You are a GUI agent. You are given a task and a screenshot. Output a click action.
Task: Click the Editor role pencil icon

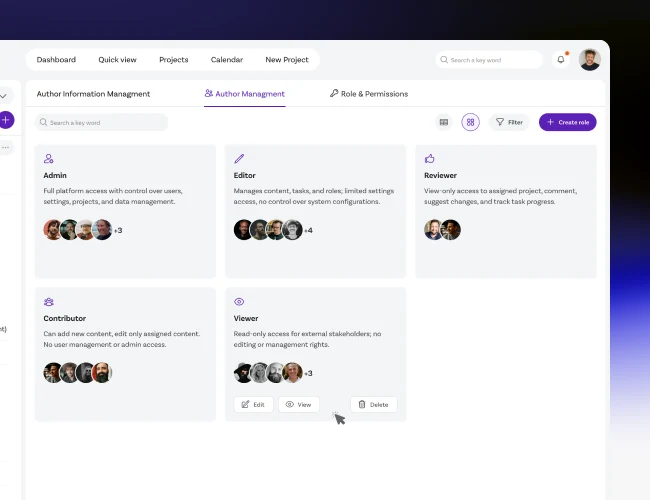239,159
